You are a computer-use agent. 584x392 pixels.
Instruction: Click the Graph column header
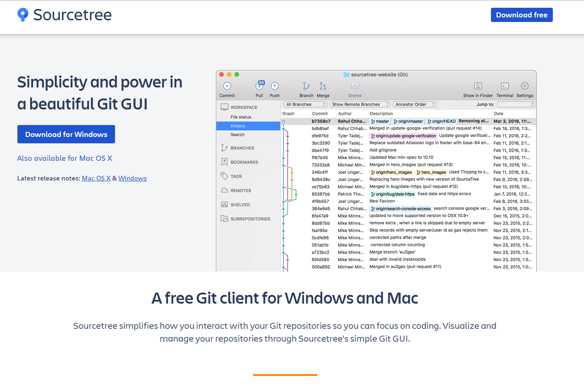pyautogui.click(x=288, y=114)
